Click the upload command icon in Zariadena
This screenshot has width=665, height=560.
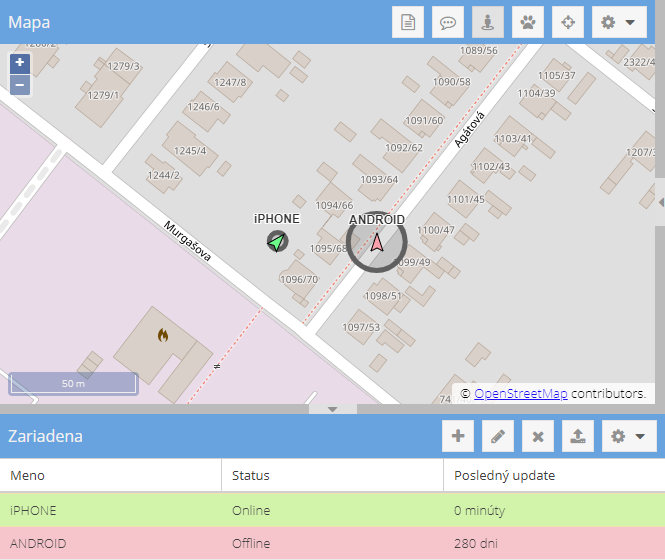coord(578,436)
